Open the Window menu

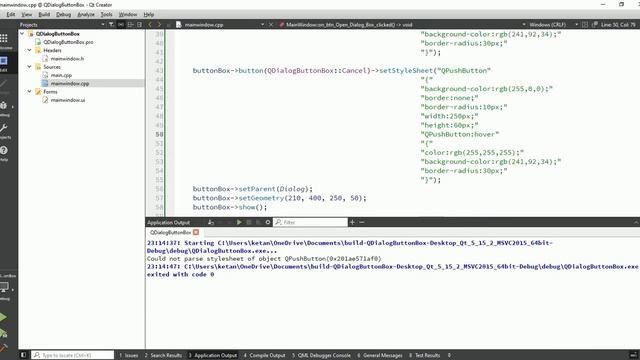(x=128, y=14)
